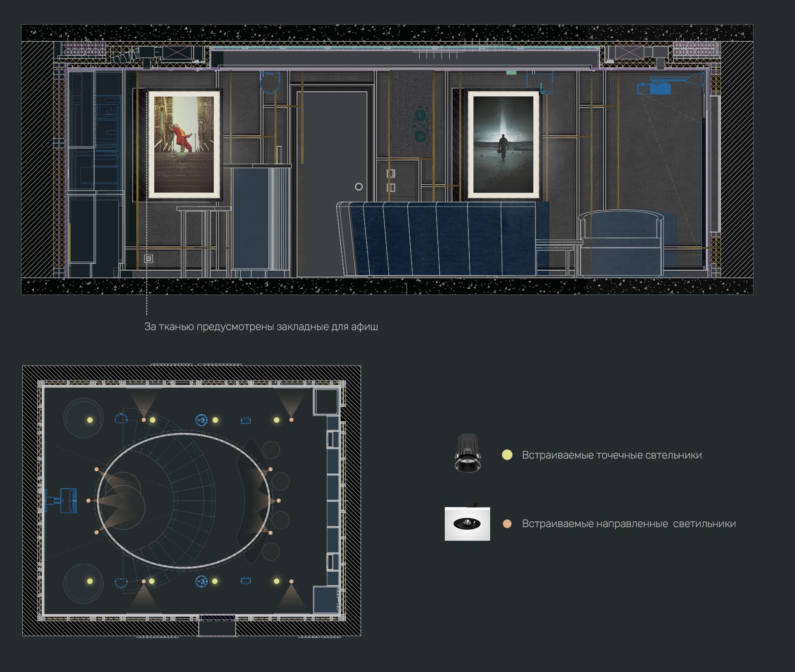Click the lower blue circular ceiling device in plan

tap(201, 581)
